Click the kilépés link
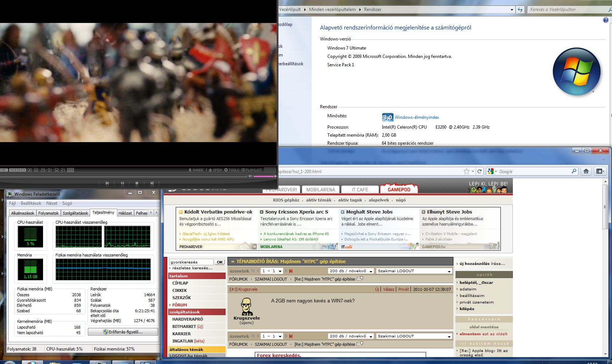 pyautogui.click(x=467, y=309)
